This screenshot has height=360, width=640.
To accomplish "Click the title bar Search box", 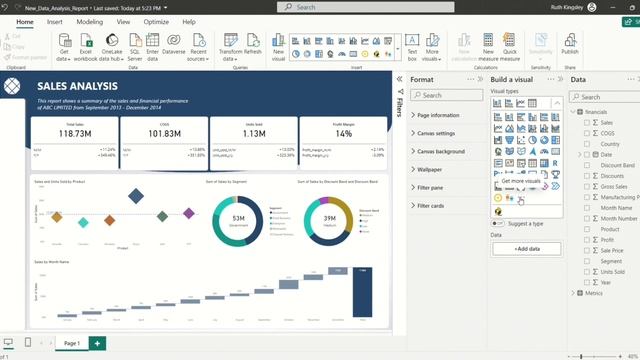I will 365,7.
